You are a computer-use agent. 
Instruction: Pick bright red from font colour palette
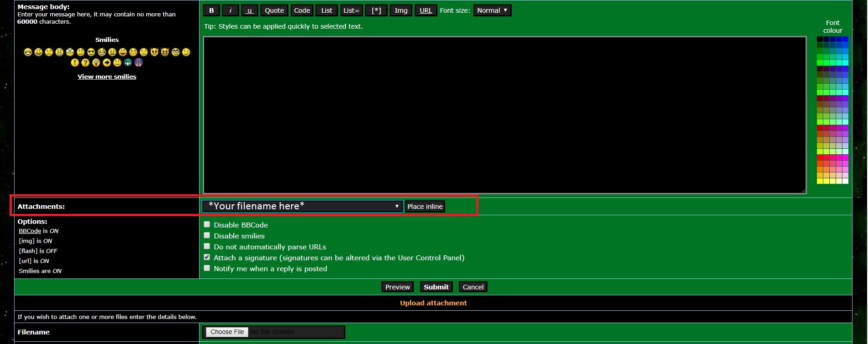point(820,157)
